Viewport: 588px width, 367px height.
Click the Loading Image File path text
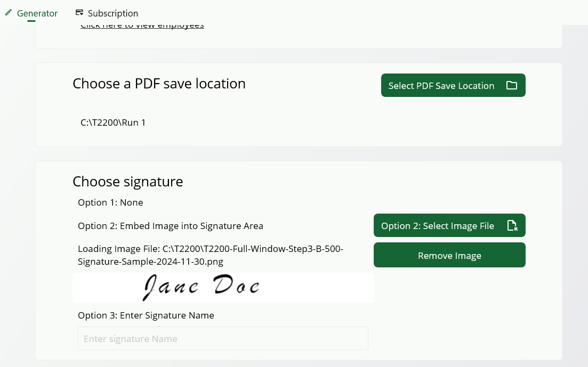click(x=211, y=255)
